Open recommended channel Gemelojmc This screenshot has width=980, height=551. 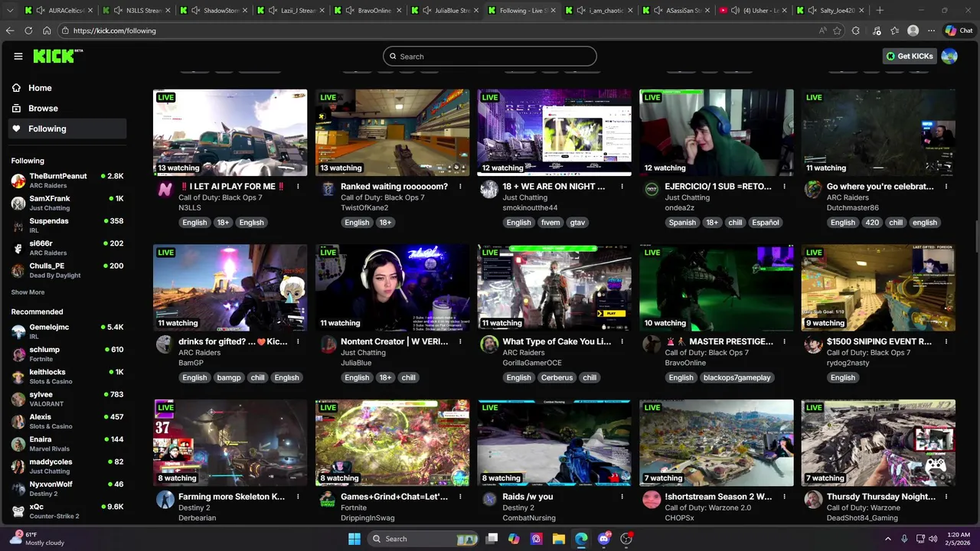tap(67, 331)
